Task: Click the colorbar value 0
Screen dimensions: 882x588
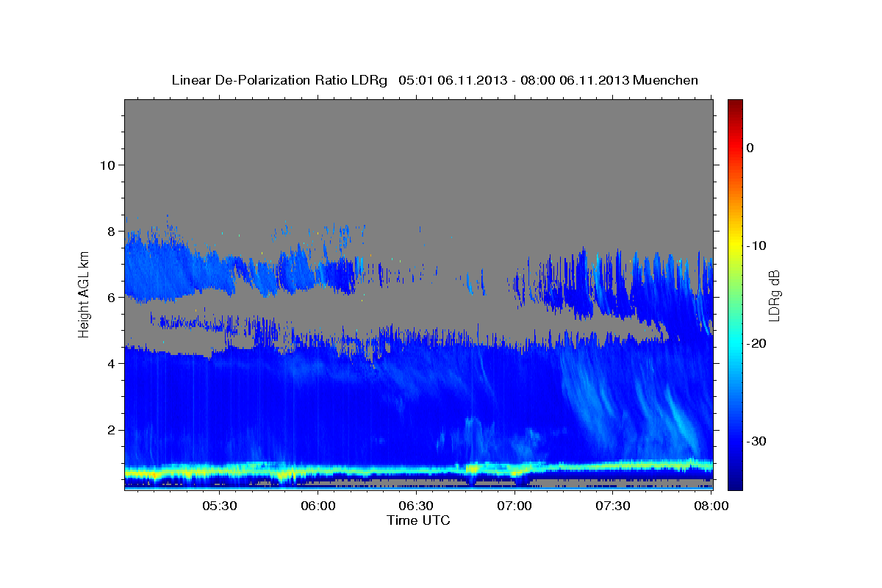Action: click(750, 148)
